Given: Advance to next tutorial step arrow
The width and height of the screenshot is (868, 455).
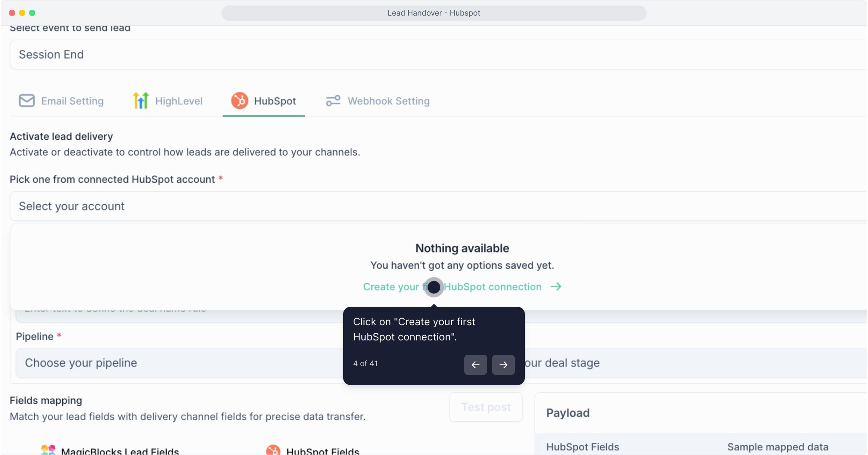Looking at the screenshot, I should click(503, 364).
